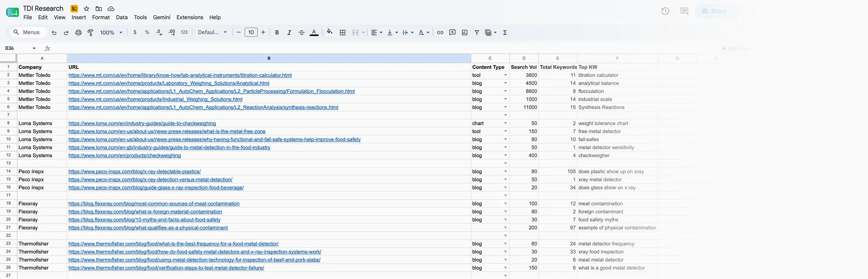Image resolution: width=868 pixels, height=279 pixels.
Task: Select the Content Type header cell
Action: pos(490,67)
